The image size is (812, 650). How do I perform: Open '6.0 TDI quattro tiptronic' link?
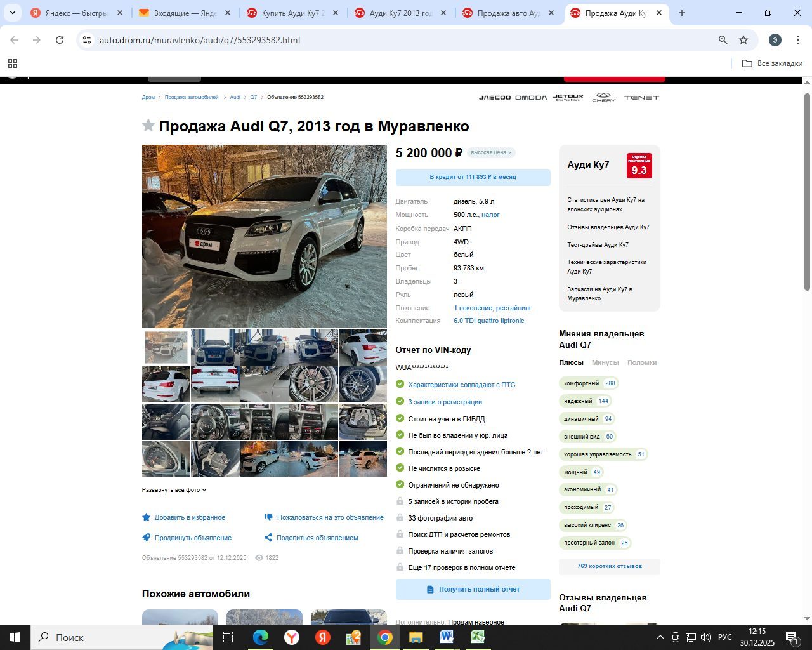click(489, 321)
